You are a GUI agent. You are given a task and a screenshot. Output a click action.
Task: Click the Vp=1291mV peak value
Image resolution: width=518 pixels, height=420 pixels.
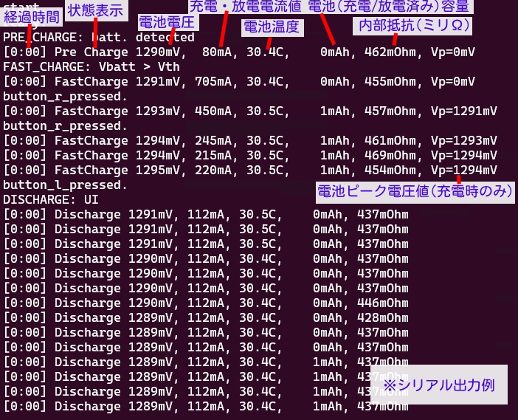coord(464,111)
